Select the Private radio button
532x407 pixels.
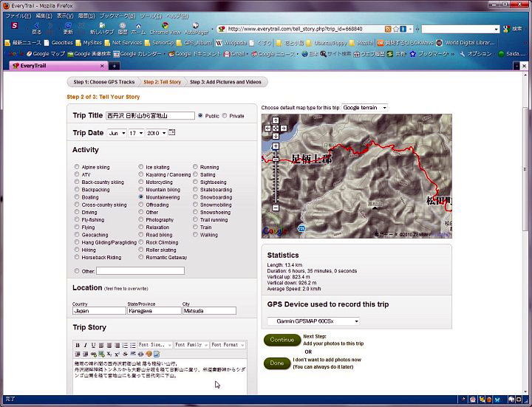pyautogui.click(x=225, y=116)
